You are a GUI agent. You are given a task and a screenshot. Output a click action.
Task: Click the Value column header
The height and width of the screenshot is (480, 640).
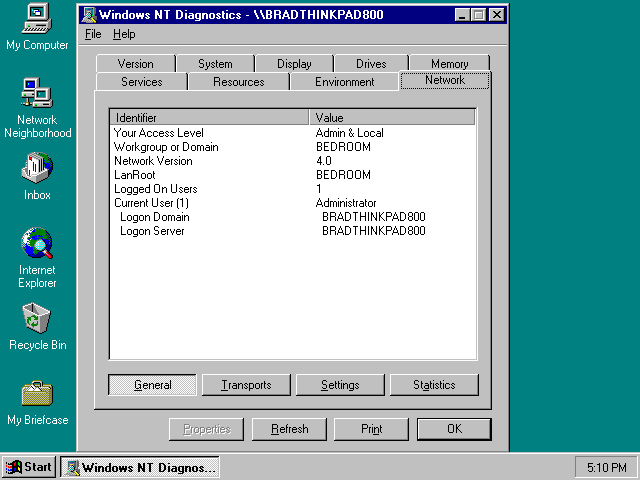point(392,118)
